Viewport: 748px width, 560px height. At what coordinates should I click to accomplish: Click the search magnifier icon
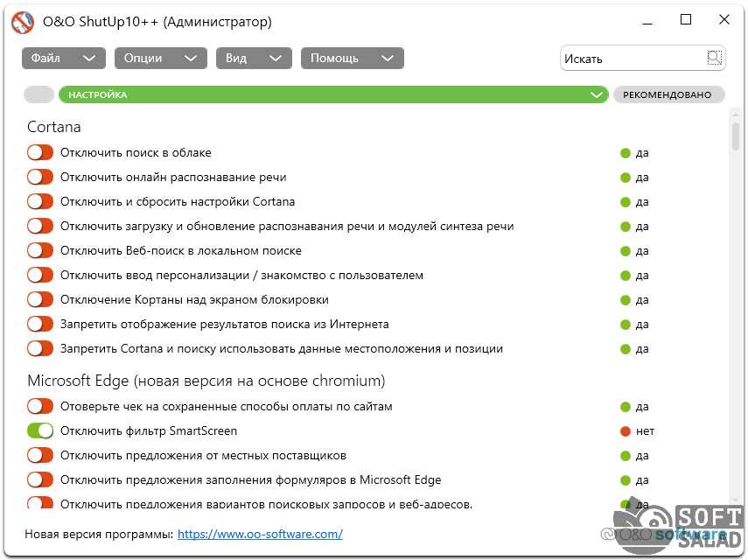click(x=715, y=58)
